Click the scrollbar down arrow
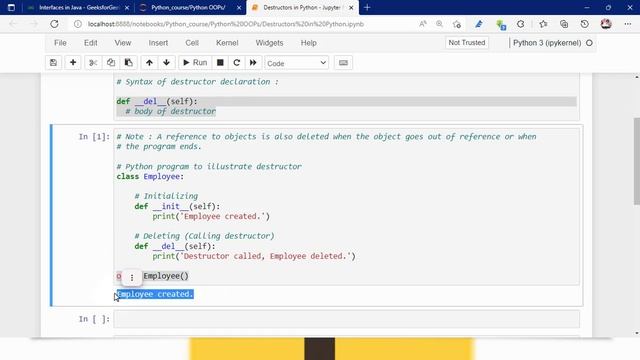This screenshot has width=640, height=360. [x=636, y=333]
